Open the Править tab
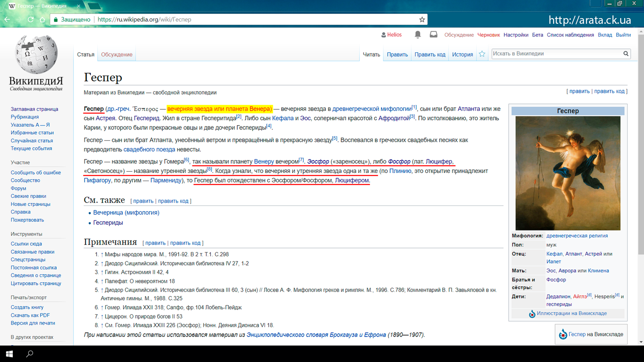 [x=397, y=54]
